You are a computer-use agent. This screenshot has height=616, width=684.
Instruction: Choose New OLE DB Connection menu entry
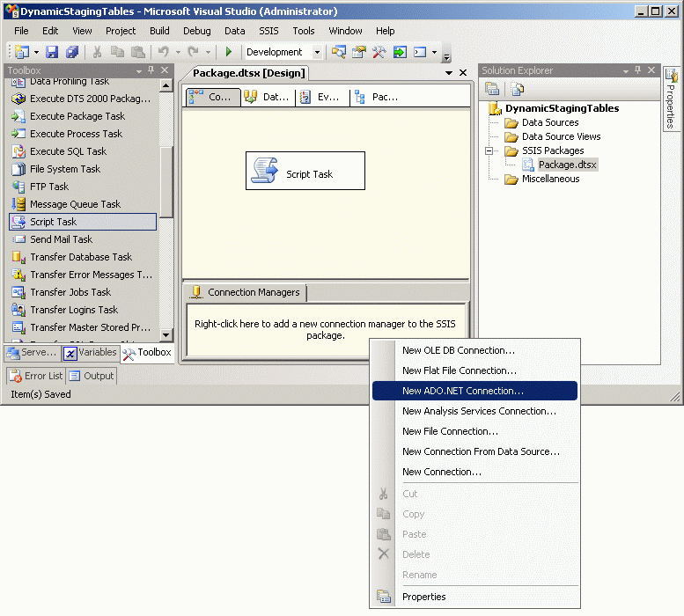click(x=474, y=350)
